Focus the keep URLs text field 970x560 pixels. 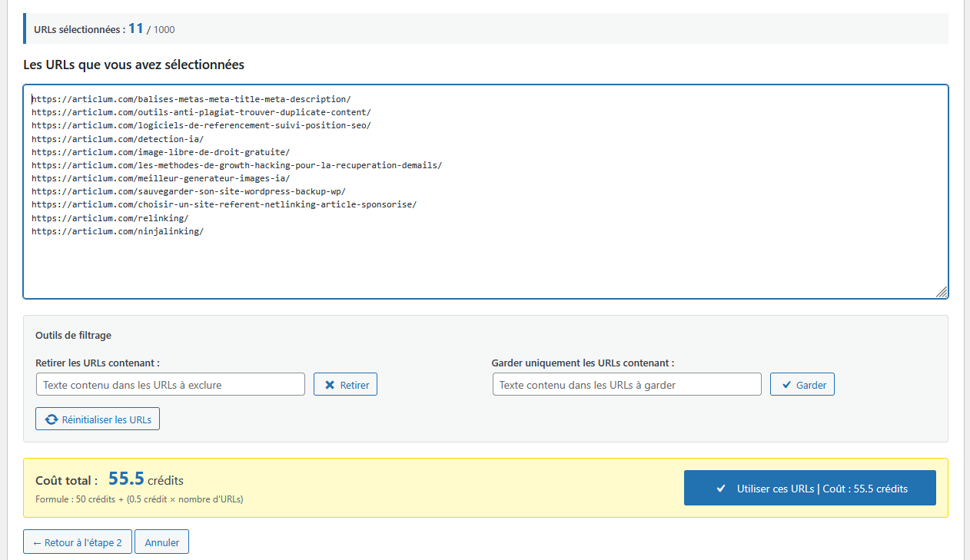click(626, 384)
